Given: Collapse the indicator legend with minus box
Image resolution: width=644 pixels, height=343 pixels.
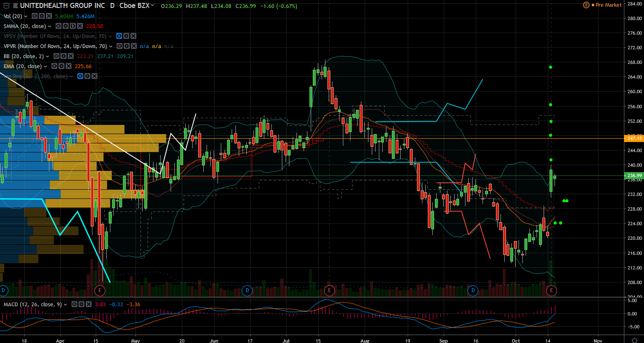Looking at the screenshot, I should pyautogui.click(x=6, y=6).
